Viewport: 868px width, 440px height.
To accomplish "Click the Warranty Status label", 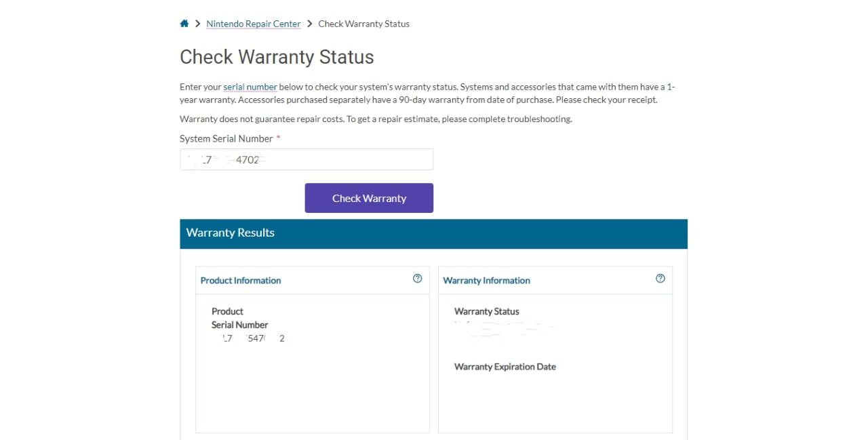I will point(487,312).
